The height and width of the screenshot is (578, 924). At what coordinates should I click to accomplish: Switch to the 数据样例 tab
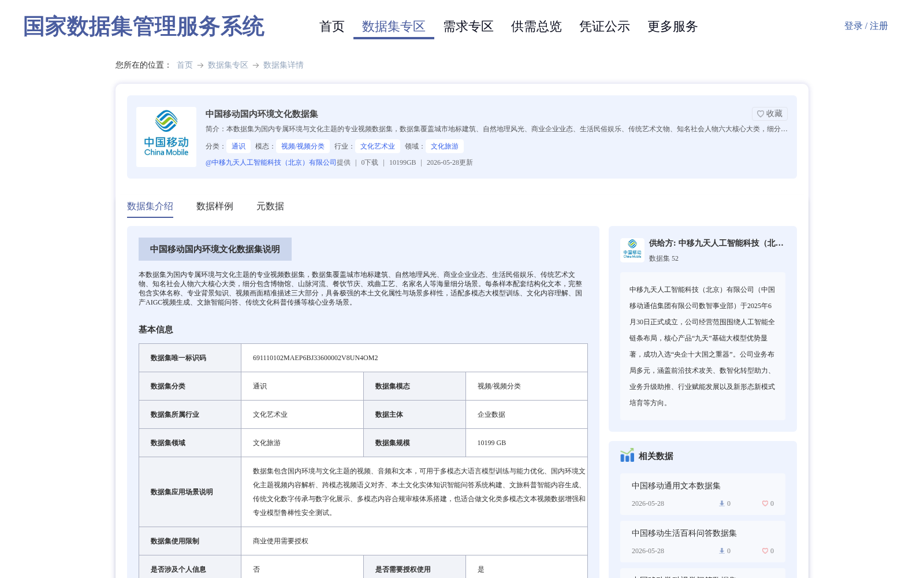tap(215, 206)
